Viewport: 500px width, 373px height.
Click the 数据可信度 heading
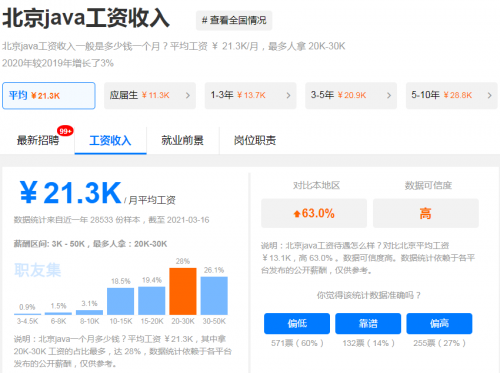click(x=428, y=185)
